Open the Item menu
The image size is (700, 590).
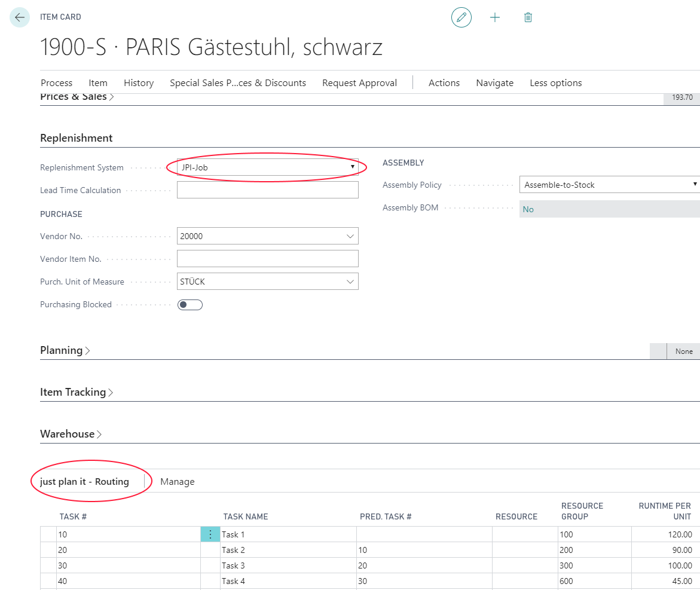tap(98, 83)
